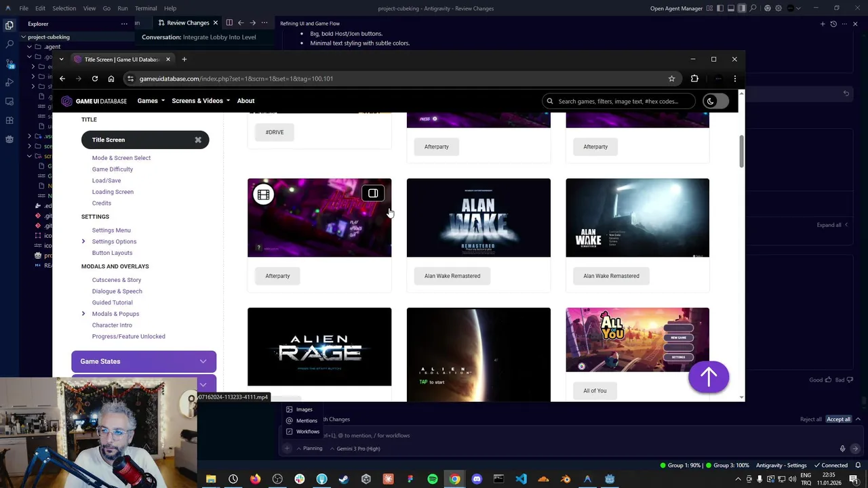Image resolution: width=868 pixels, height=488 pixels.
Task: Collapse project-cubeking folder in Explorer
Action: click(x=24, y=37)
